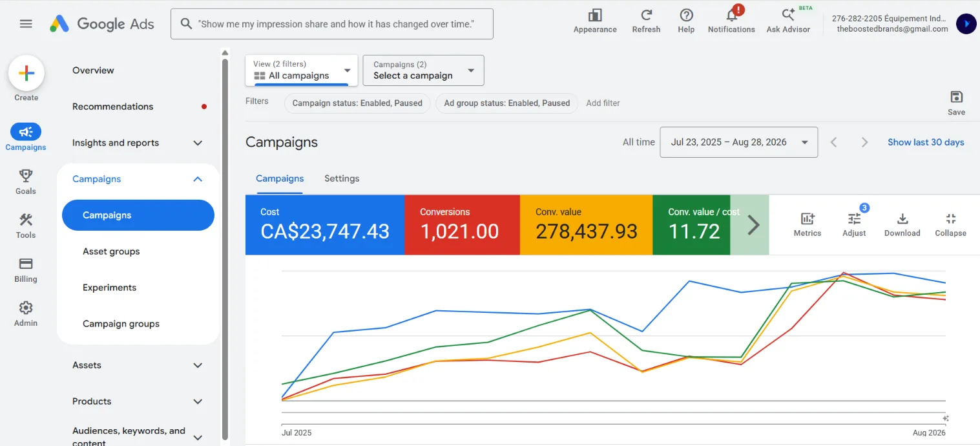Expand Insights and reports section
Screen dimensions: 980x446
(x=198, y=143)
